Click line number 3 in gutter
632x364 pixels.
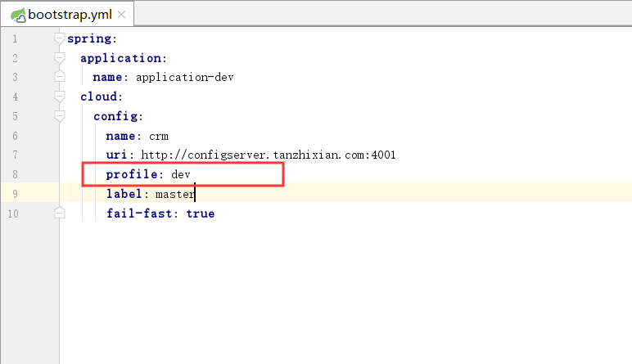tap(15, 77)
